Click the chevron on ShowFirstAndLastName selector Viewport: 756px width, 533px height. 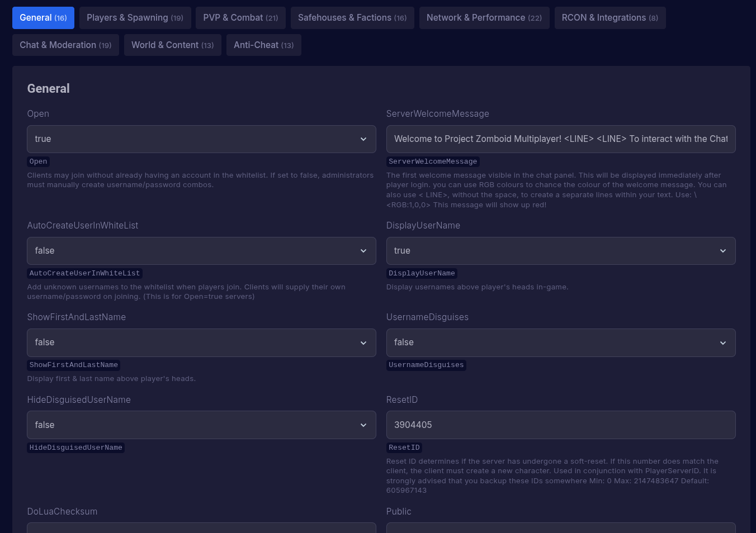(x=363, y=342)
